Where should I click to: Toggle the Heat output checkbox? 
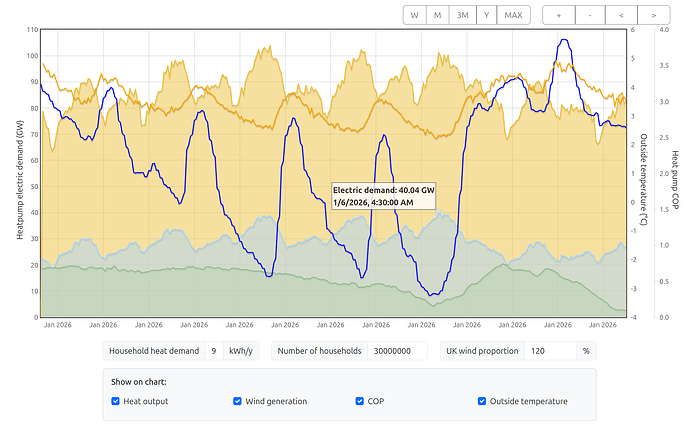tap(117, 401)
